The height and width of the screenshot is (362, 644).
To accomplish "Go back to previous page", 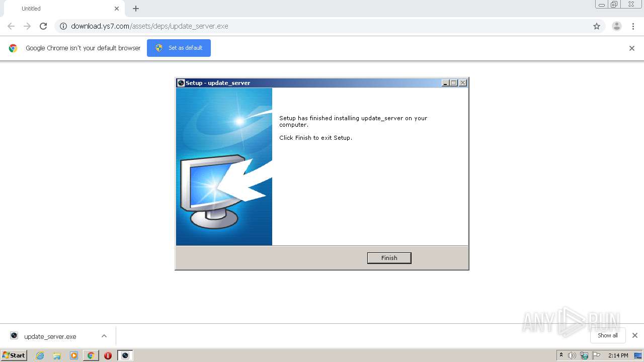I will [x=11, y=26].
